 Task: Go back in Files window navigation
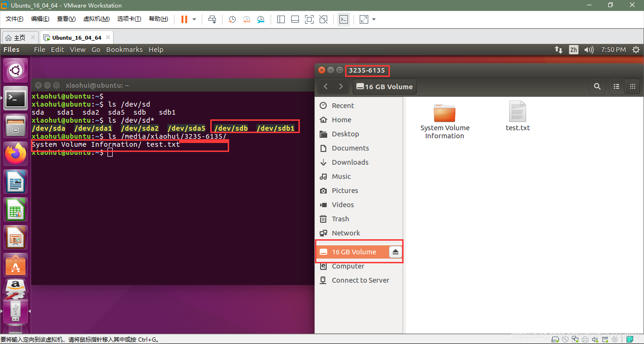tap(326, 86)
